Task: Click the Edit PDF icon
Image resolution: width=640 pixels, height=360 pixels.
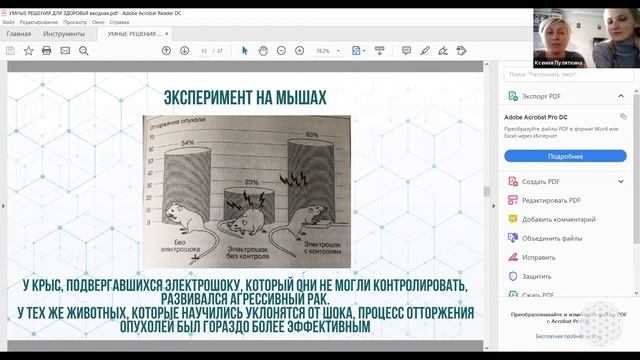Action: 513,200
